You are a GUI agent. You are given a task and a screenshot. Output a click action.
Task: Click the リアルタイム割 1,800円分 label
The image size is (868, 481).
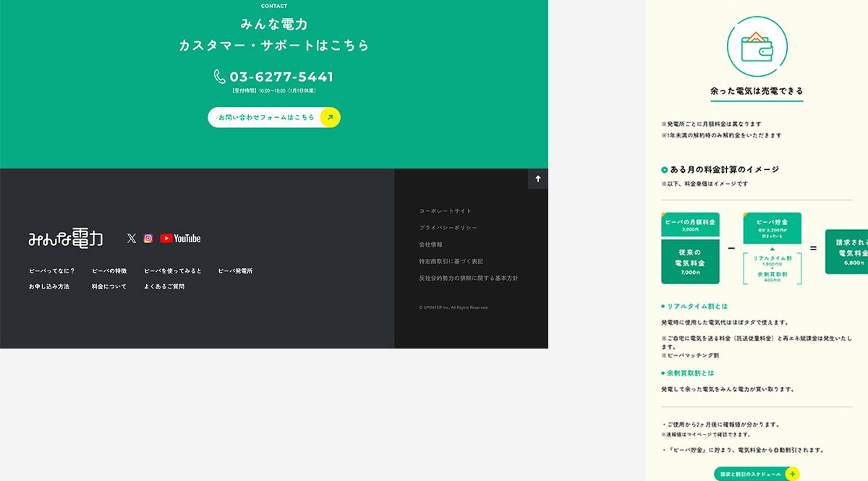coord(772,260)
